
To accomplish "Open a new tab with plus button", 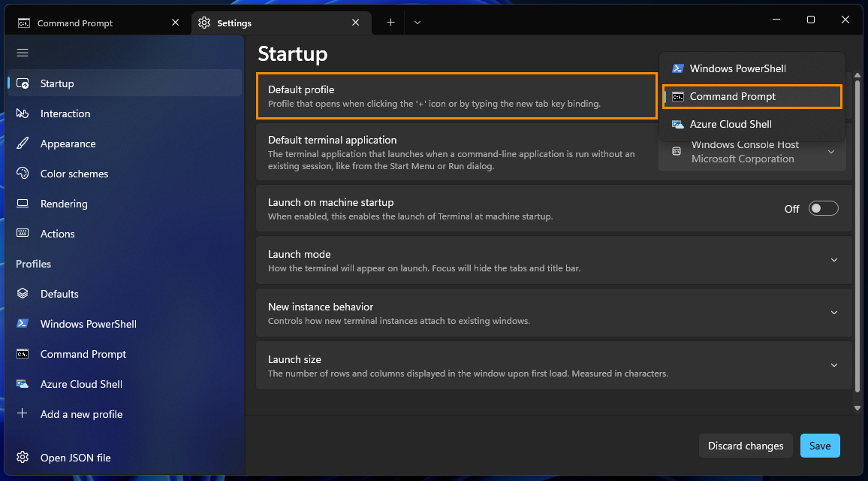I will tap(390, 22).
